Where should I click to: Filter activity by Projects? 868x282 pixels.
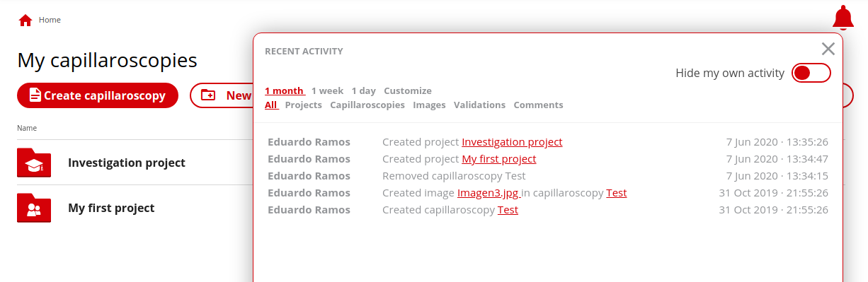pyautogui.click(x=303, y=105)
